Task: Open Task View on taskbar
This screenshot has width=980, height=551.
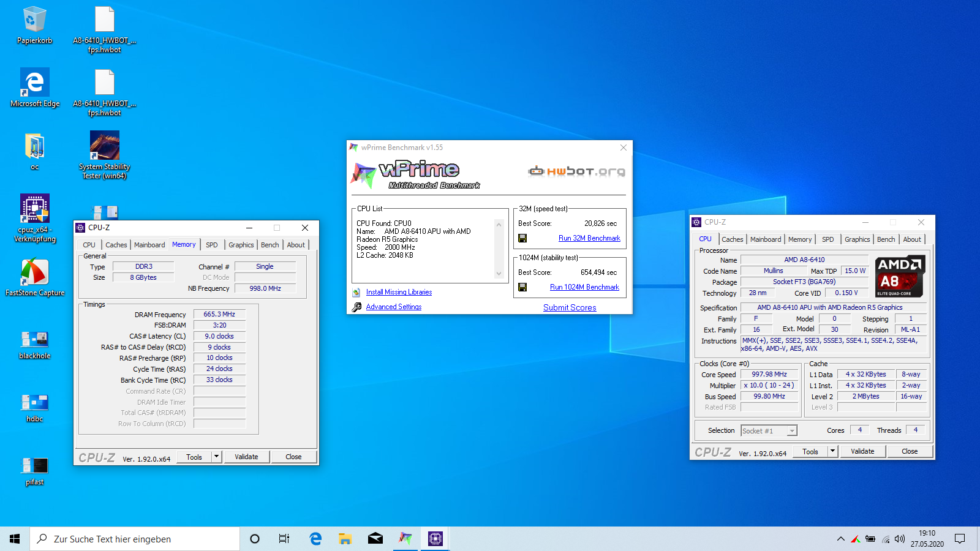Action: [x=284, y=539]
